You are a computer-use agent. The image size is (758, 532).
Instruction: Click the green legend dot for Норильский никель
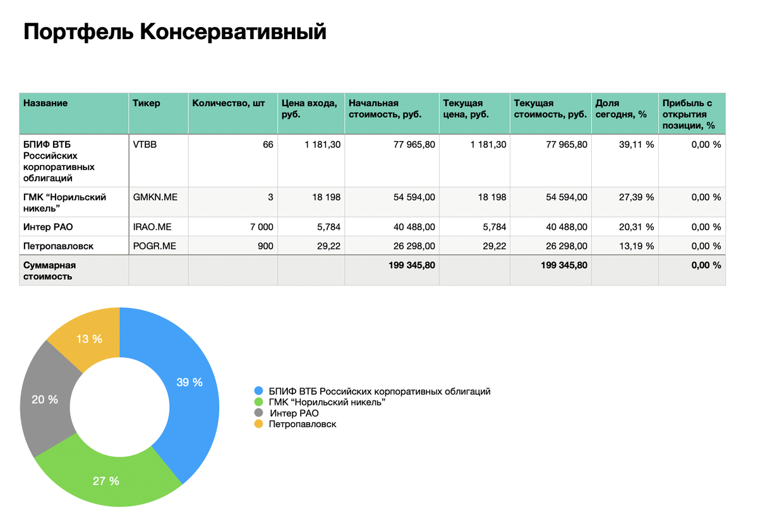(x=258, y=402)
